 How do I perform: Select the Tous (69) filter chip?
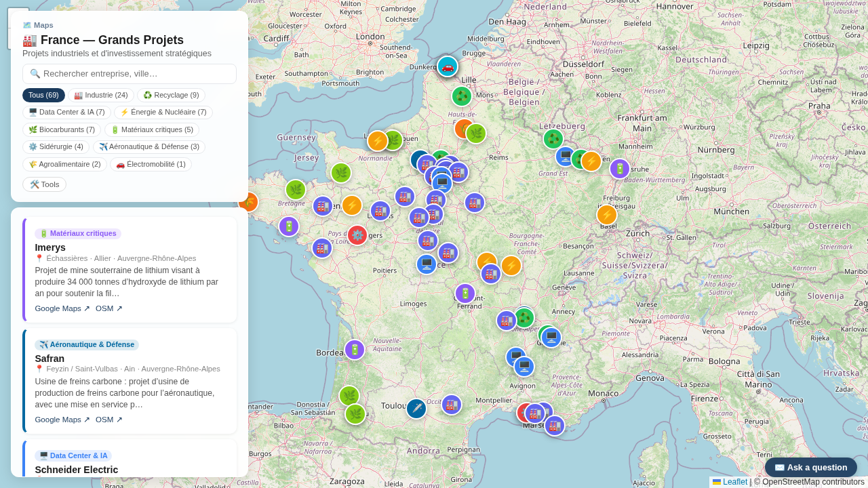tap(43, 96)
